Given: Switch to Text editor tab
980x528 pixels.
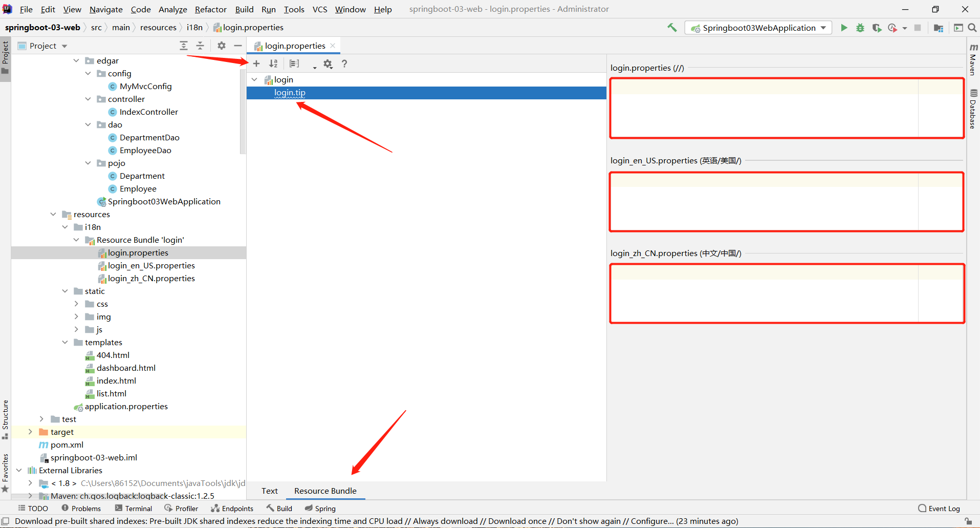Looking at the screenshot, I should point(269,491).
